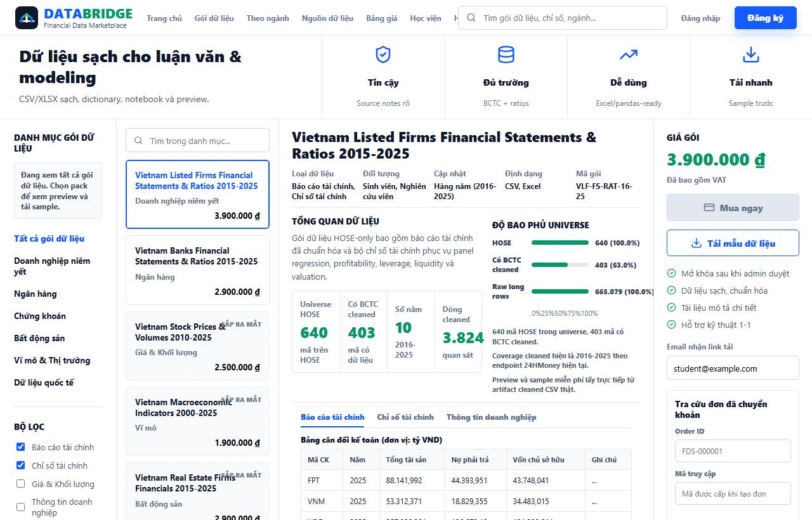Open Vietnam Stock Prices & Volumes card
812x520 pixels.
(197, 346)
